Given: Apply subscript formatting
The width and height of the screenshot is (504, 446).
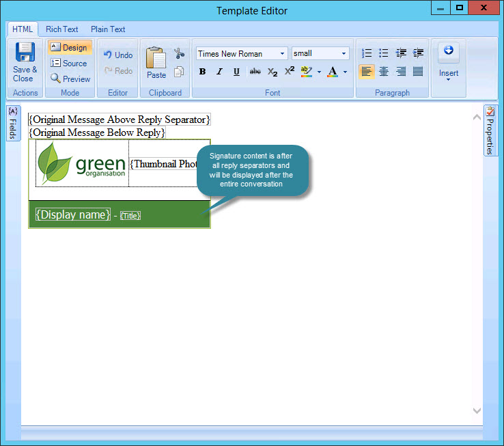Looking at the screenshot, I should (272, 72).
